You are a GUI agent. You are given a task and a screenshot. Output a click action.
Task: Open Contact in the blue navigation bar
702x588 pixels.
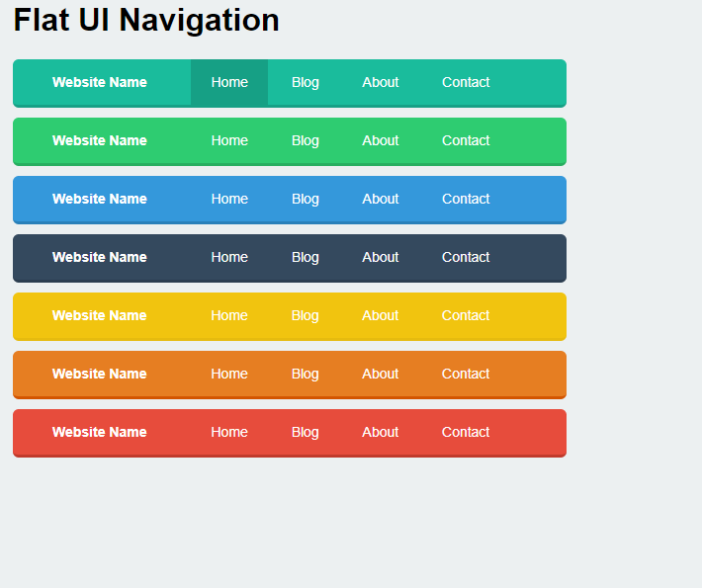coord(466,199)
